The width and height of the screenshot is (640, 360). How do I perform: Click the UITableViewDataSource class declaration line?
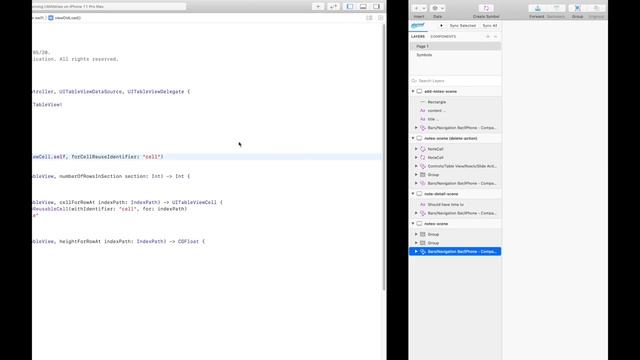tap(111, 92)
